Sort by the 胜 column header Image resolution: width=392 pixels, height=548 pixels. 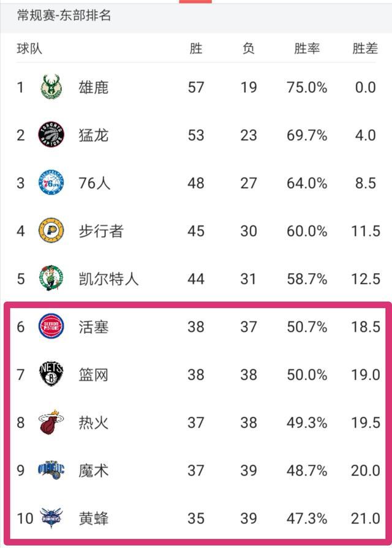click(x=196, y=48)
